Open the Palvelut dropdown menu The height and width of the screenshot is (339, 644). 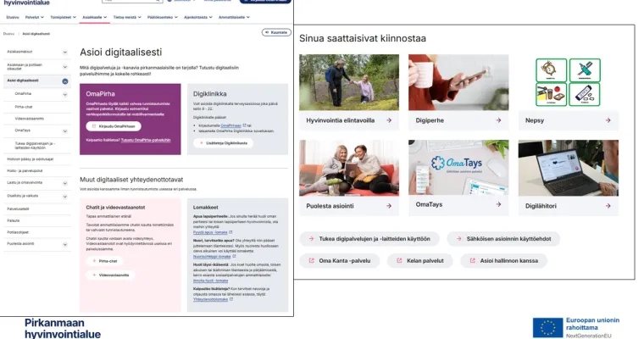(x=35, y=17)
